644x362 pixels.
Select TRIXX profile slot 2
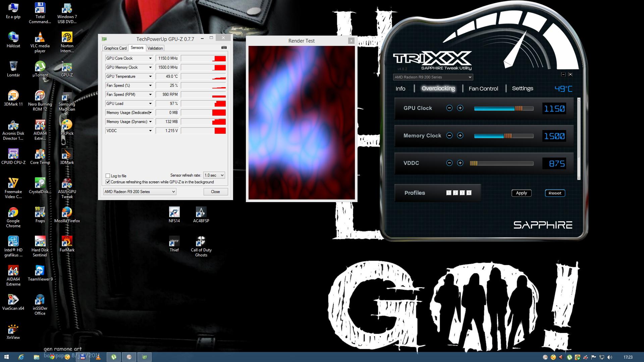pyautogui.click(x=455, y=193)
